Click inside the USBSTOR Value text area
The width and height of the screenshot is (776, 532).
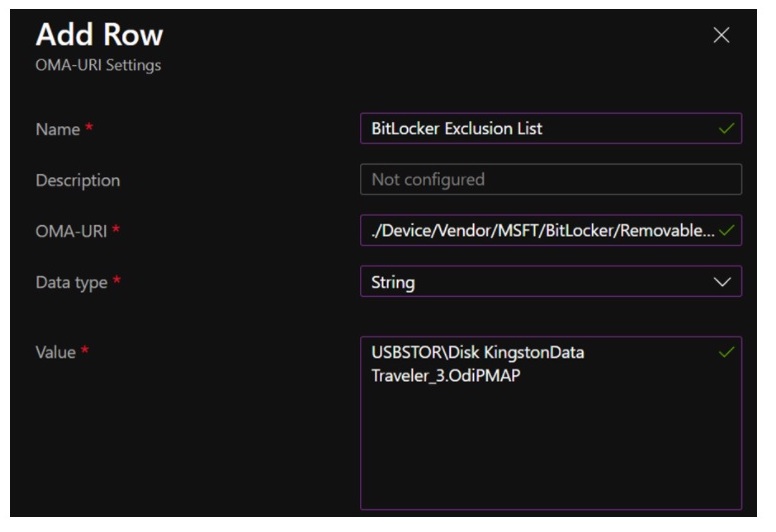(550, 430)
